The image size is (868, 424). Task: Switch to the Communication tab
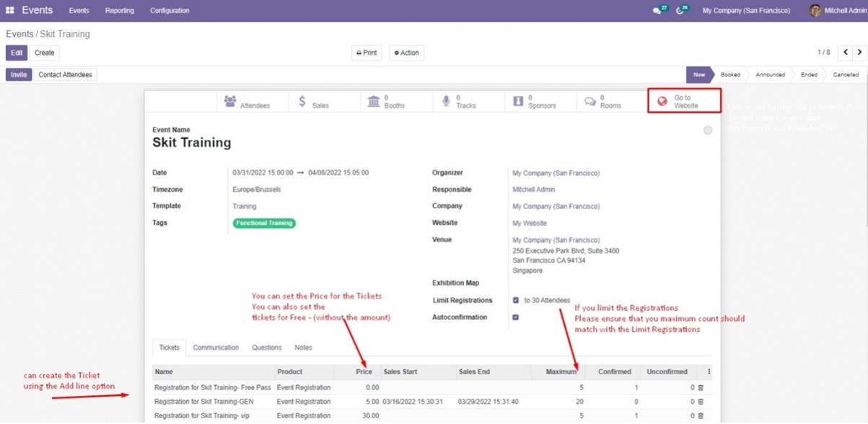[216, 348]
